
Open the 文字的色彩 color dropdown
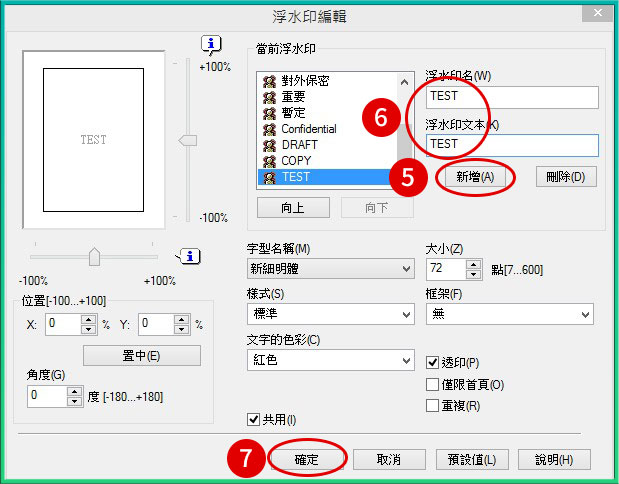[x=331, y=360]
